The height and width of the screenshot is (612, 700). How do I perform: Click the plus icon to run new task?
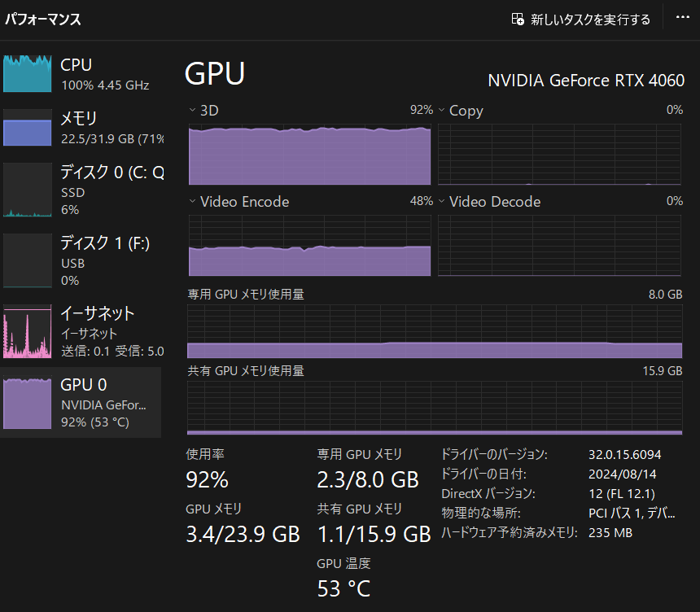(x=518, y=18)
